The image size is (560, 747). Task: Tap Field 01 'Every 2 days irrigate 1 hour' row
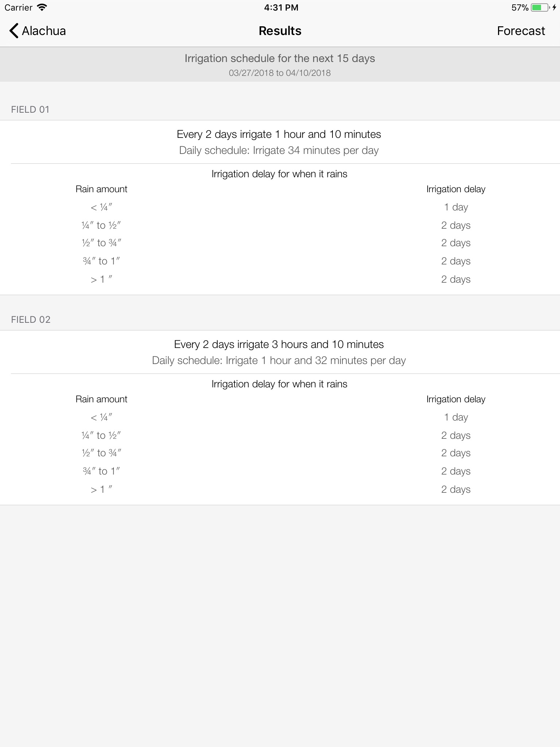[279, 134]
